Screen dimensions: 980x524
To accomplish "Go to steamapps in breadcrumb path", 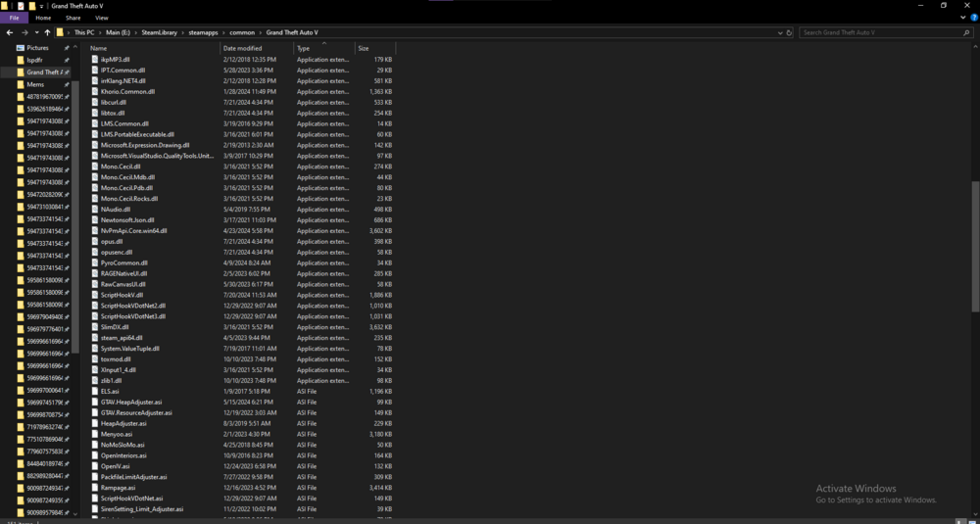I will click(203, 32).
